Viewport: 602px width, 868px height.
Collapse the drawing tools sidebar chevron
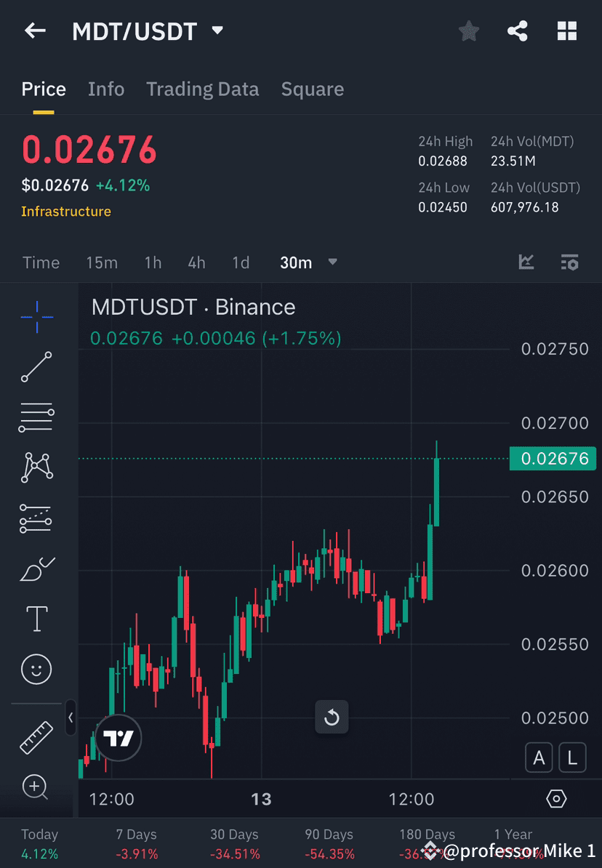[71, 718]
